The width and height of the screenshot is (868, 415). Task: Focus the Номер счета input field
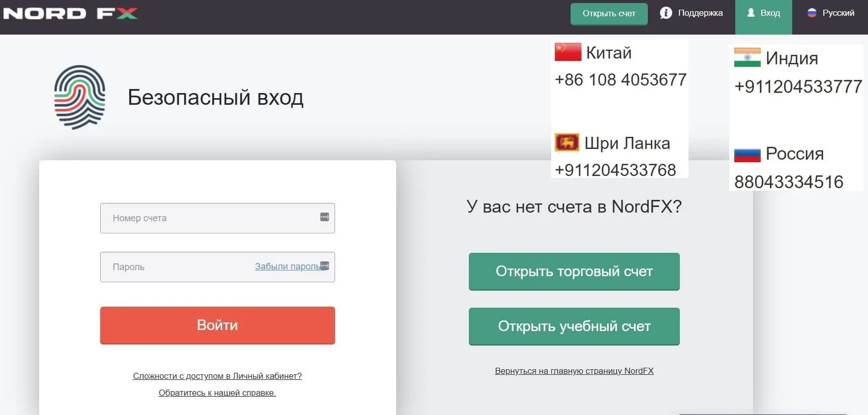click(217, 218)
